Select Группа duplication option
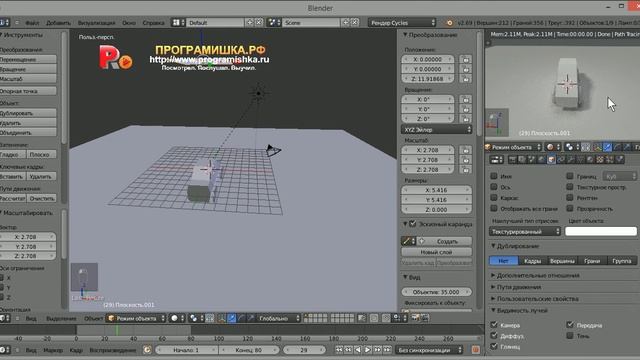The height and width of the screenshot is (360, 640). click(x=622, y=260)
